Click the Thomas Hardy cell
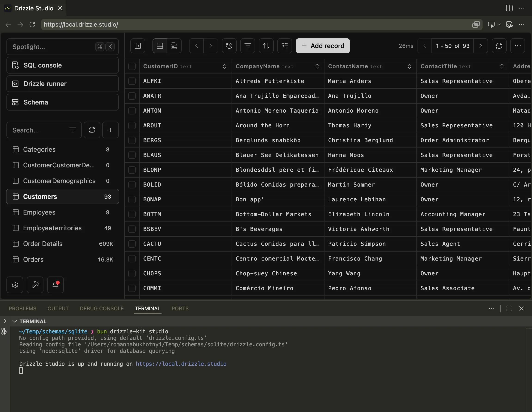532x412 pixels. coord(370,126)
